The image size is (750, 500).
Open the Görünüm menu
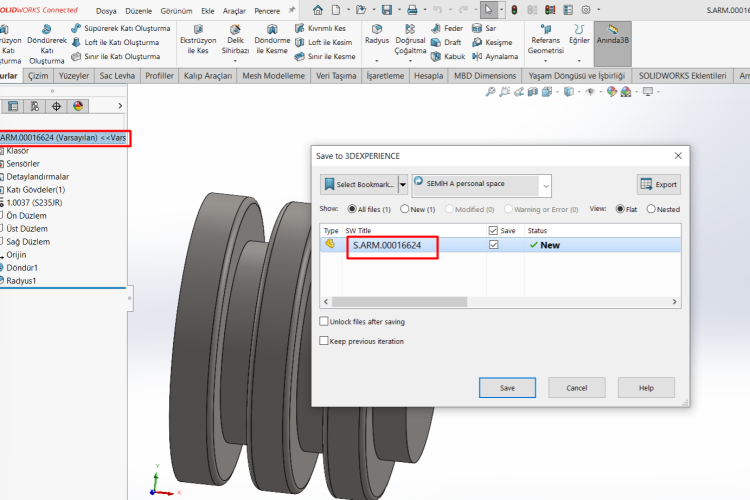pos(176,9)
